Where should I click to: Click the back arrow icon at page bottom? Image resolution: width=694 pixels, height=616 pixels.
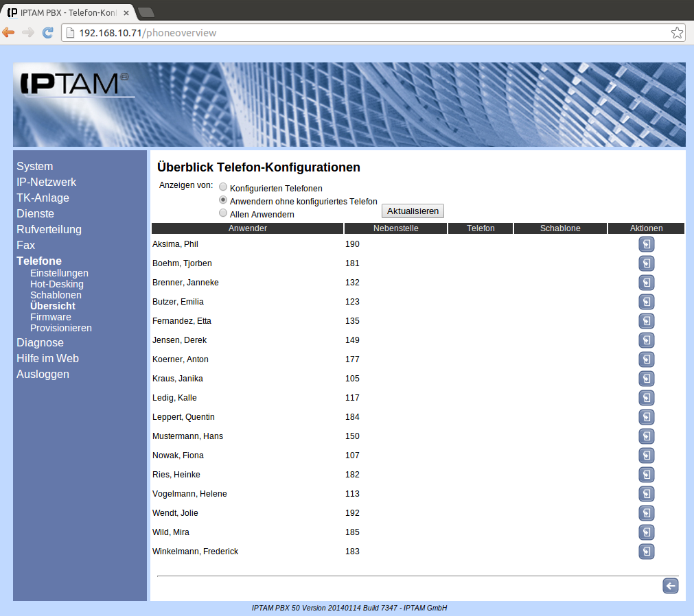coord(670,585)
